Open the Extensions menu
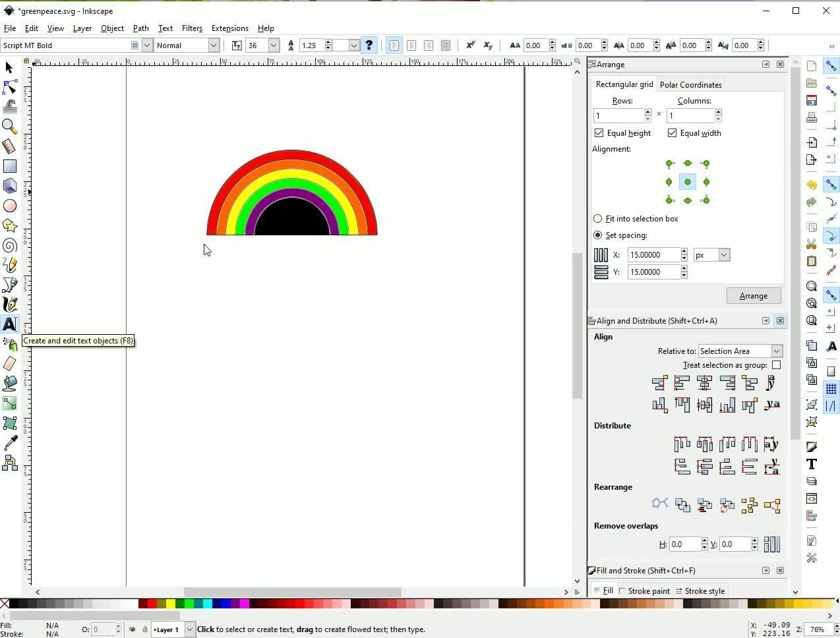Screen dimensions: 840x638 (x=229, y=28)
